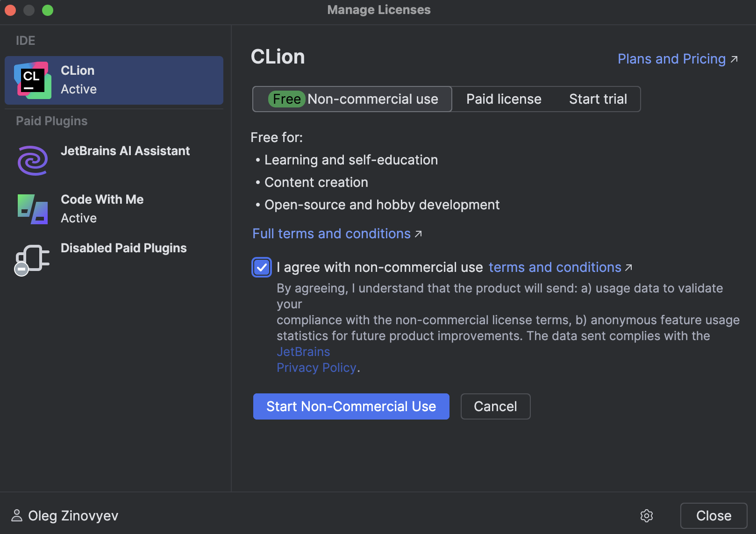Open the Plans and Pricing link
Image resolution: width=756 pixels, height=534 pixels.
pyautogui.click(x=671, y=59)
